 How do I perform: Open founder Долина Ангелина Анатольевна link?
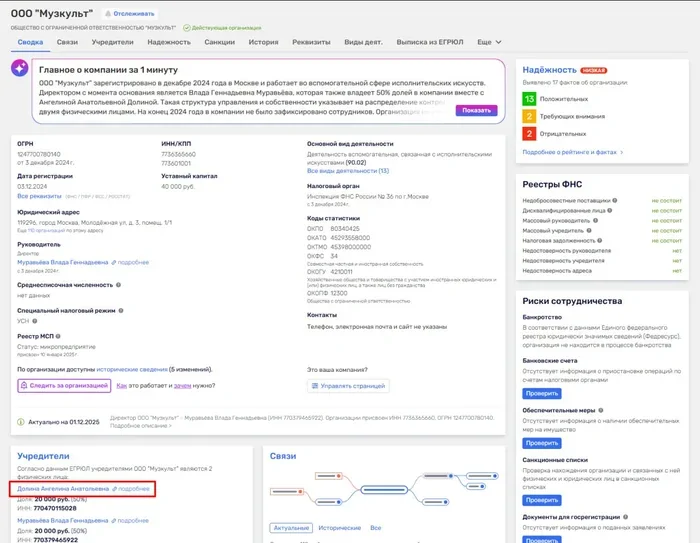pyautogui.click(x=59, y=489)
